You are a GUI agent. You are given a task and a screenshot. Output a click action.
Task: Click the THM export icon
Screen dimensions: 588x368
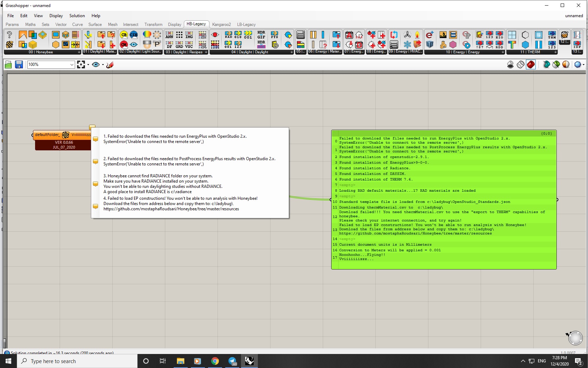click(x=552, y=35)
